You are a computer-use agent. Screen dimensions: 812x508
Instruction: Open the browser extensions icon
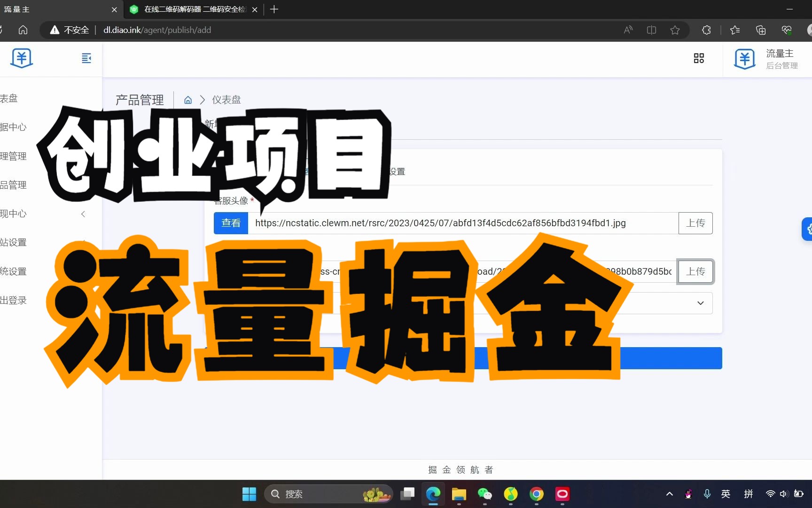[706, 30]
